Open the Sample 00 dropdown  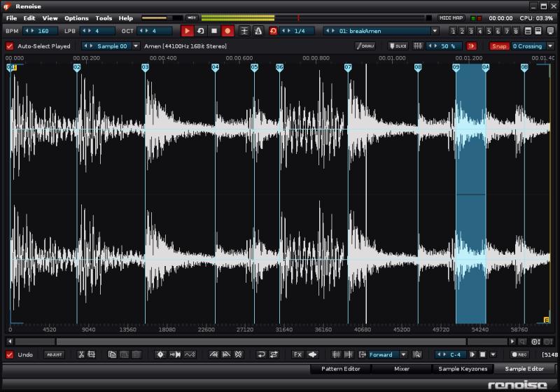(x=136, y=46)
